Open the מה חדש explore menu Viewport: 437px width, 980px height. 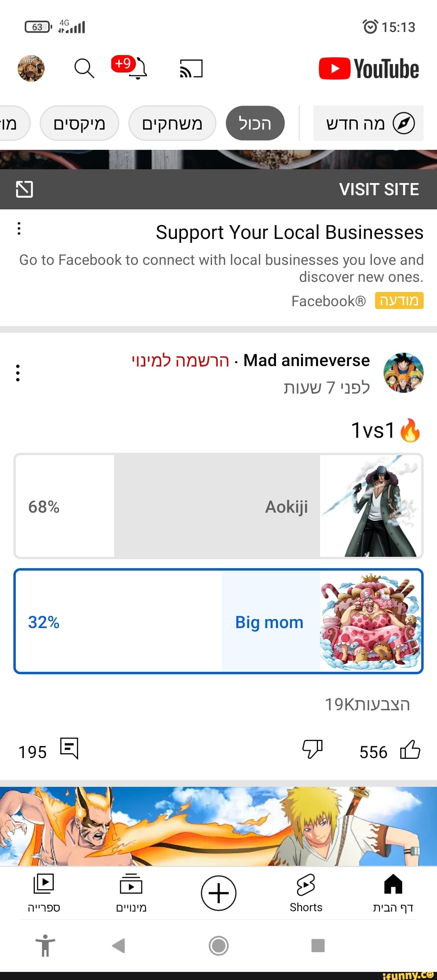point(368,124)
